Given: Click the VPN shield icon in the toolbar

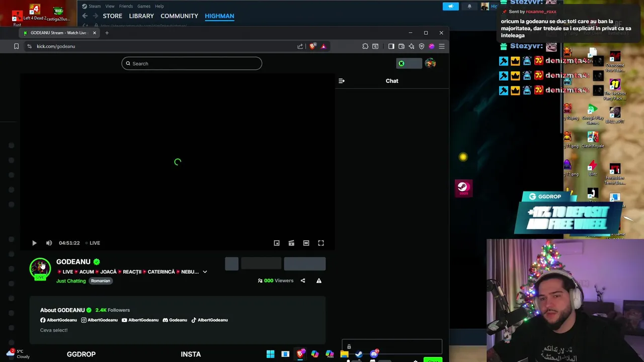Looking at the screenshot, I should pos(422,46).
